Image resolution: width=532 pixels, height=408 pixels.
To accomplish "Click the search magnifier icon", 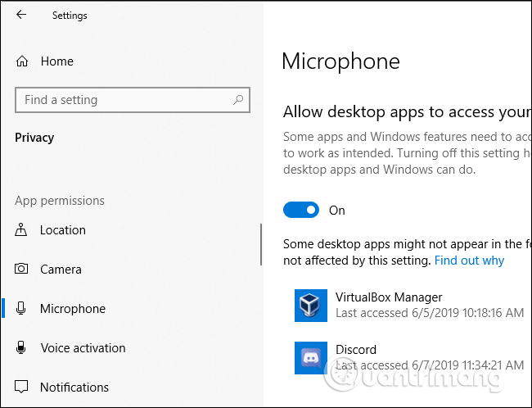I will [x=238, y=100].
